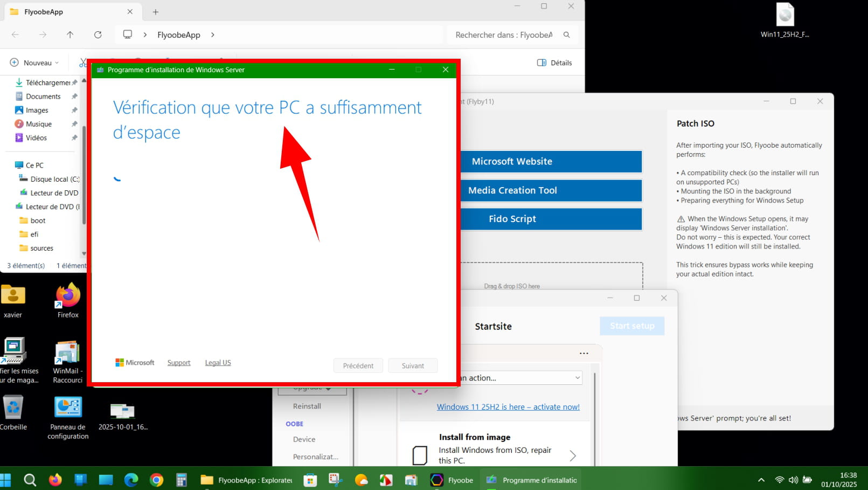Go back using Explorer's back arrow

tap(15, 34)
